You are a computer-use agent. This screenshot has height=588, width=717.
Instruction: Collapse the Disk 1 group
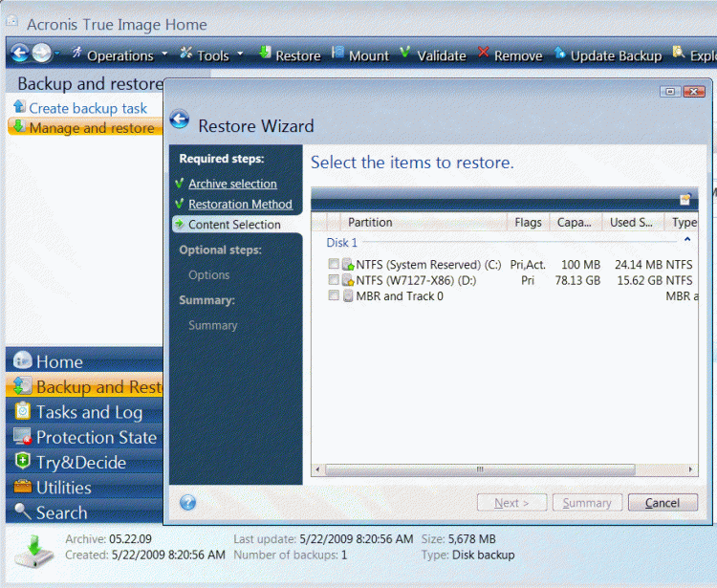click(x=686, y=240)
